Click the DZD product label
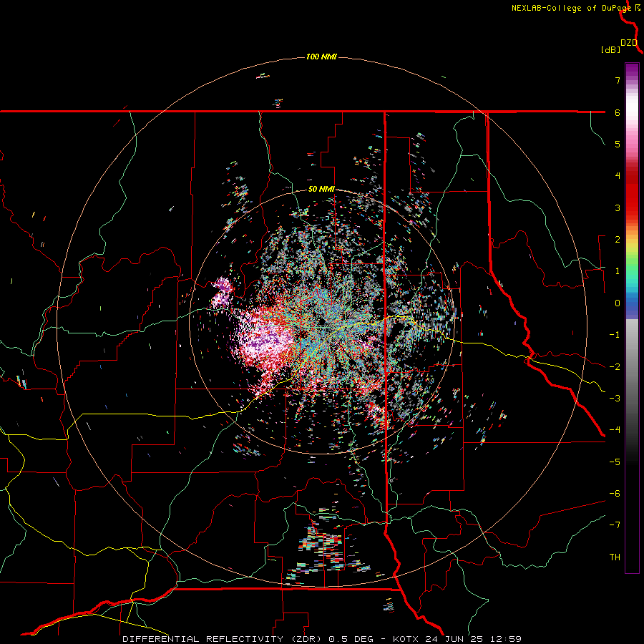The image size is (644, 644). (x=629, y=43)
